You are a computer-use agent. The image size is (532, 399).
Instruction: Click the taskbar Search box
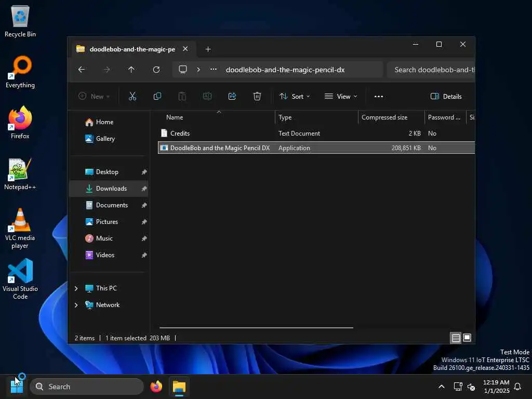click(87, 387)
